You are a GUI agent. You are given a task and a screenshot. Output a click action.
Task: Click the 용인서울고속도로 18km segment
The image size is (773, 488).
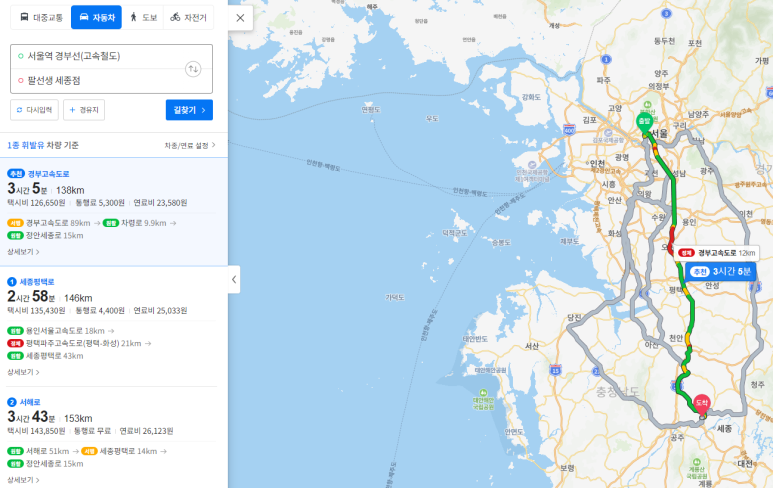click(x=65, y=331)
